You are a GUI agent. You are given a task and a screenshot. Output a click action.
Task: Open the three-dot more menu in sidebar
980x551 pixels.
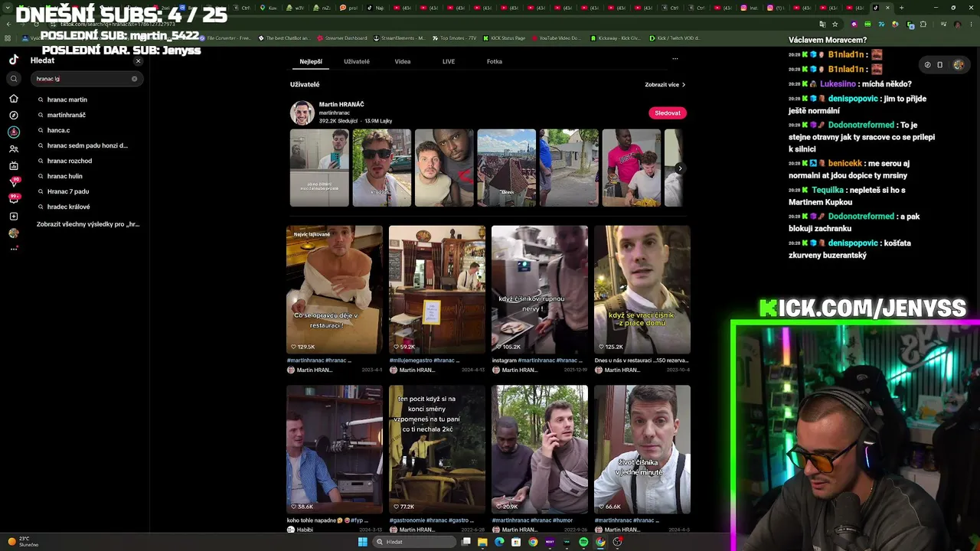coord(14,249)
